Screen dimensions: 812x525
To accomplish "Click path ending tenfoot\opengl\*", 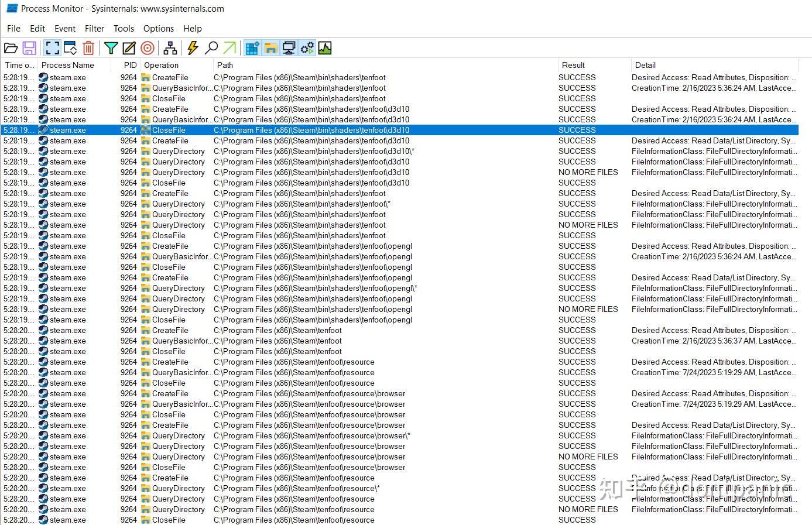I will click(x=316, y=288).
